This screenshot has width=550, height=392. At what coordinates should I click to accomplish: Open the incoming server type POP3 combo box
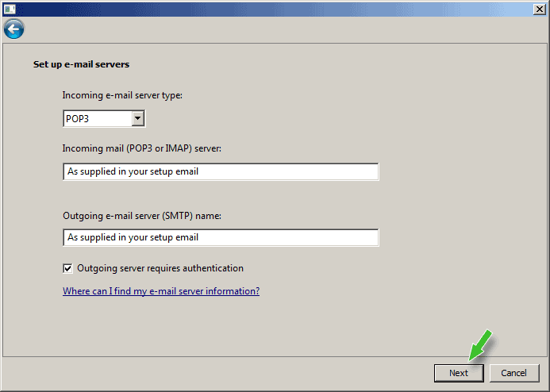(x=97, y=118)
